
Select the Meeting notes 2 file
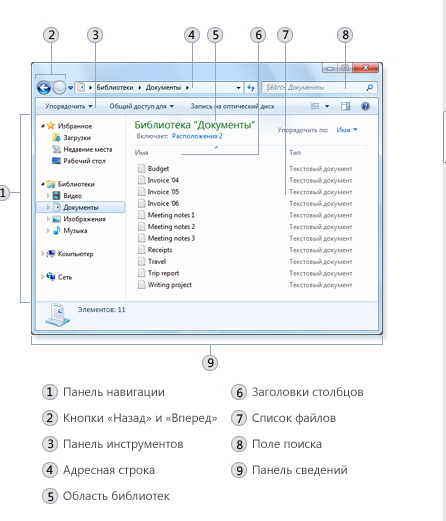coord(171,227)
